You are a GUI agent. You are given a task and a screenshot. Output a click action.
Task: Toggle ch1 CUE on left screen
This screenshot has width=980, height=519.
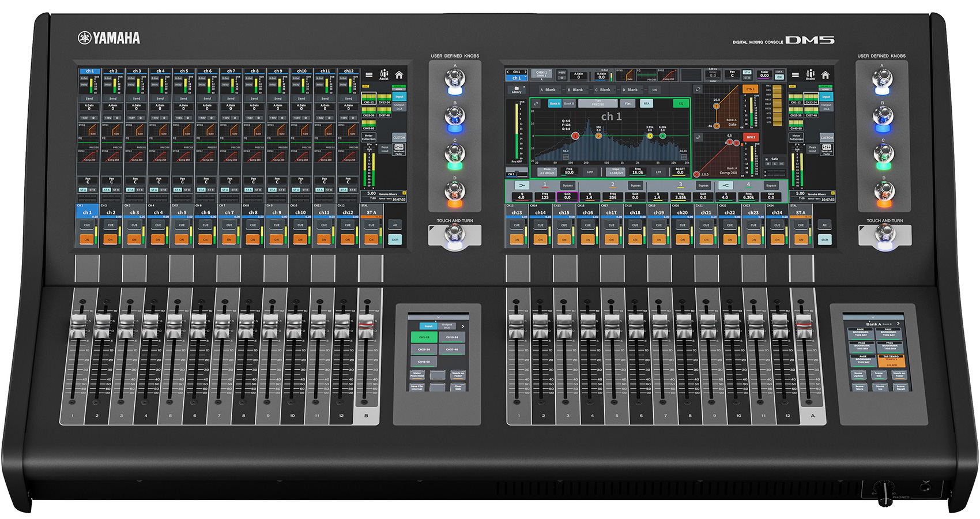tap(87, 225)
